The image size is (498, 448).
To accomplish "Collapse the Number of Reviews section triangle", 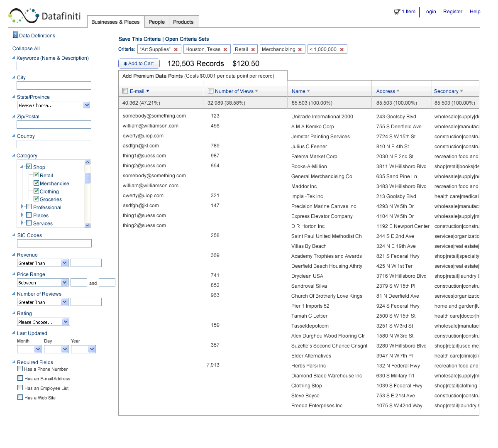I will [x=14, y=294].
